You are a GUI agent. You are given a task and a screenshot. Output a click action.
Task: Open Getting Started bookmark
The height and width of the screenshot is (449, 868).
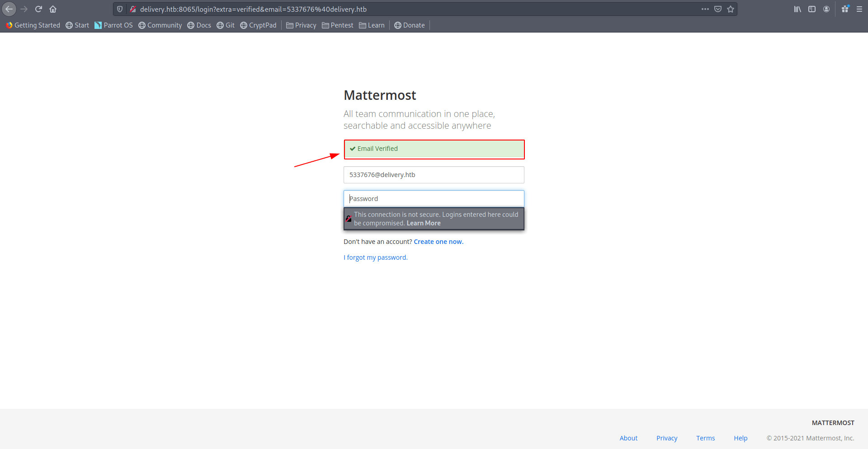[33, 25]
